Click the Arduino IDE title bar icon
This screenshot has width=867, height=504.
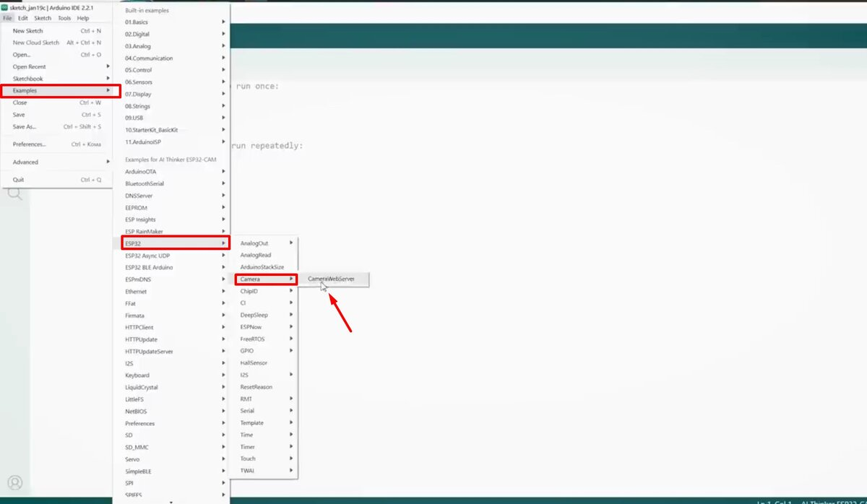pyautogui.click(x=4, y=7)
